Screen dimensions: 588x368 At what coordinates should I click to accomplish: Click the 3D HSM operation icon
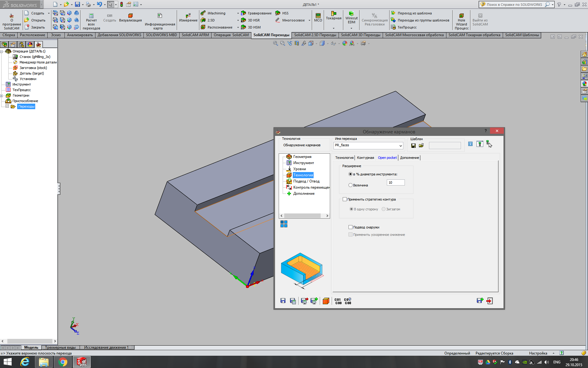(244, 27)
